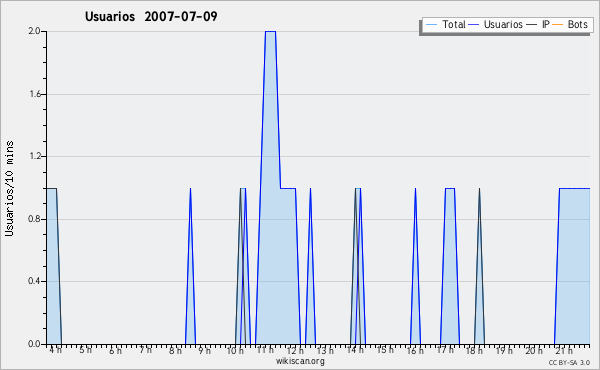Click the 16 h x-axis label

tap(415, 350)
